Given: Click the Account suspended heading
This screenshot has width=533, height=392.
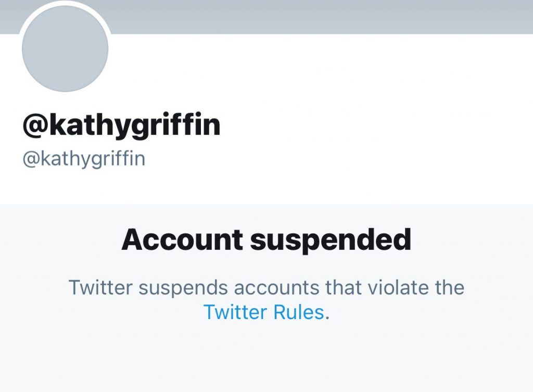Looking at the screenshot, I should point(266,240).
